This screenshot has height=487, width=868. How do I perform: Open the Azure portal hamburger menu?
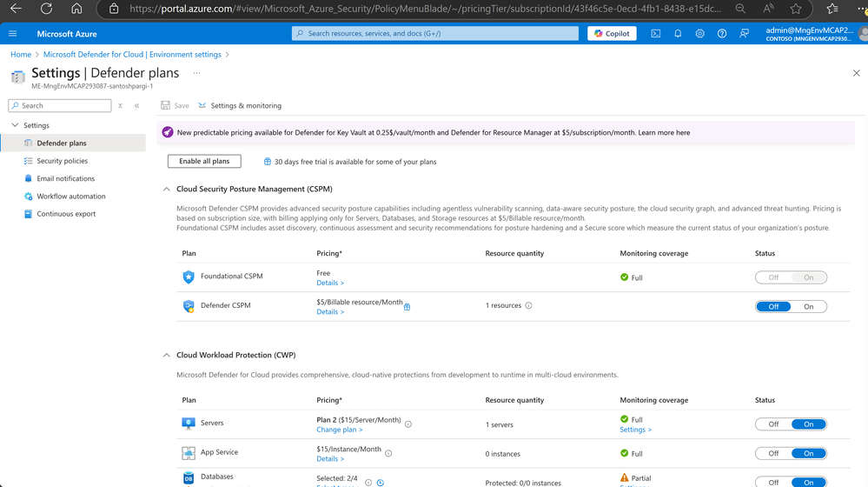[13, 34]
